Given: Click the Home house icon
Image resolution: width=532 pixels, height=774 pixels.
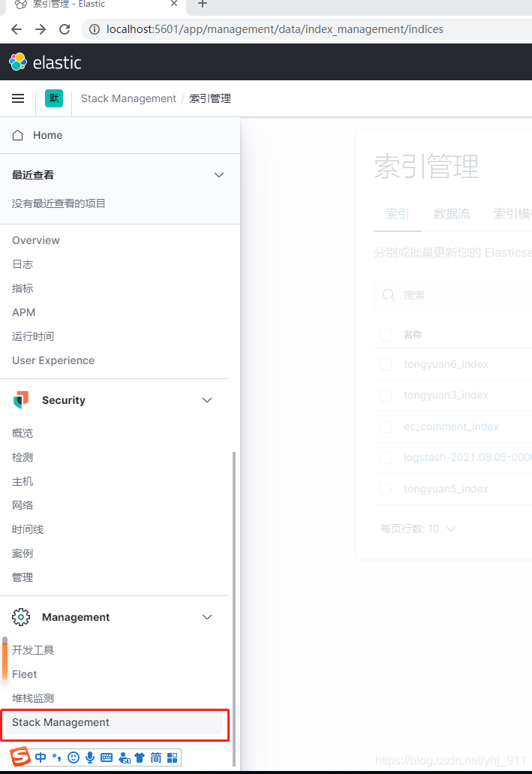Looking at the screenshot, I should point(18,135).
